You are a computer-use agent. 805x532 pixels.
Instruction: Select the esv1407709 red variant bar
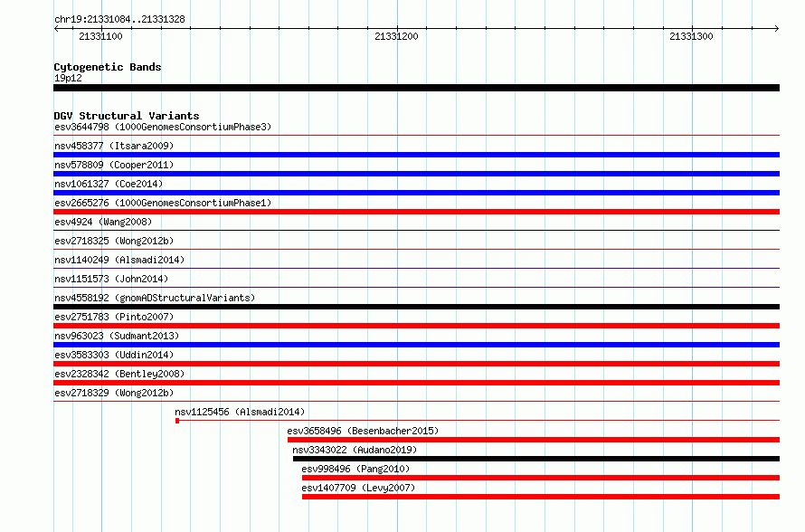[541, 497]
